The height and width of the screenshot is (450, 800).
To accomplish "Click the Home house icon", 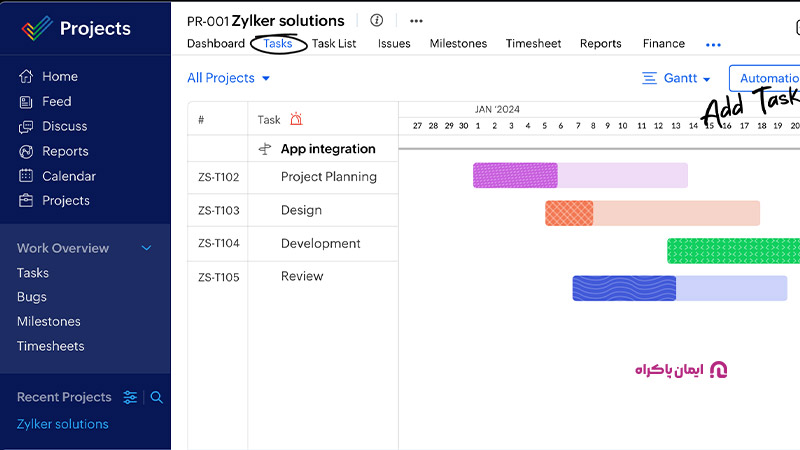I will (x=26, y=77).
